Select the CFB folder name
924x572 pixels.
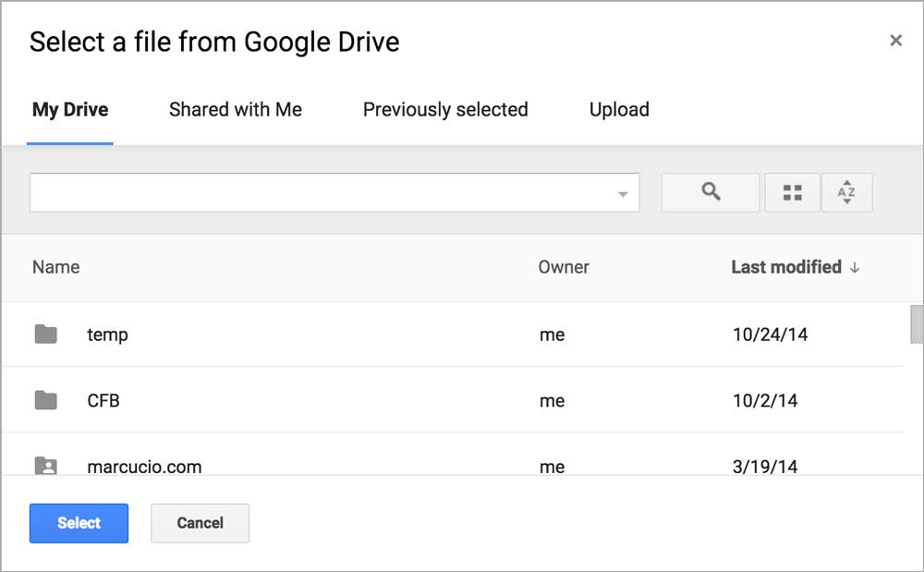click(x=103, y=400)
